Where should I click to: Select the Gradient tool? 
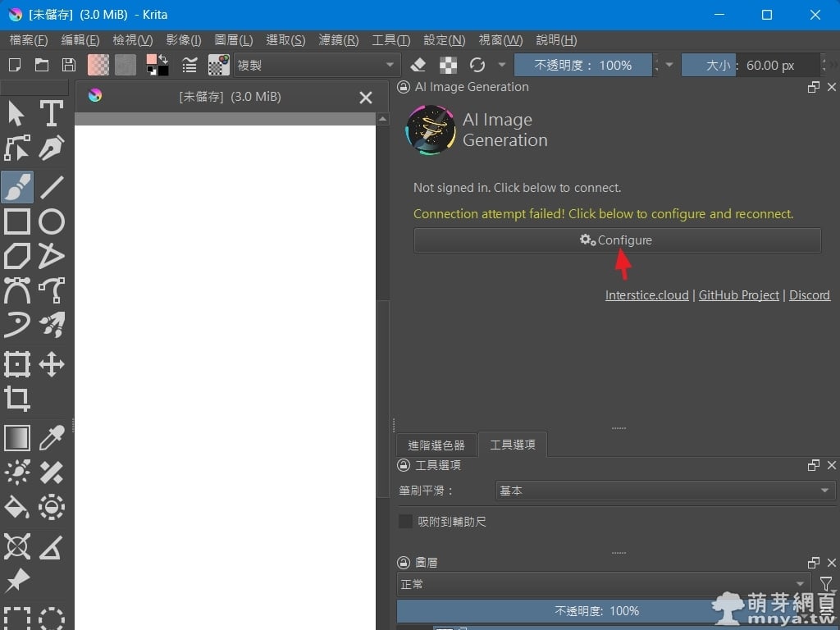[17, 437]
